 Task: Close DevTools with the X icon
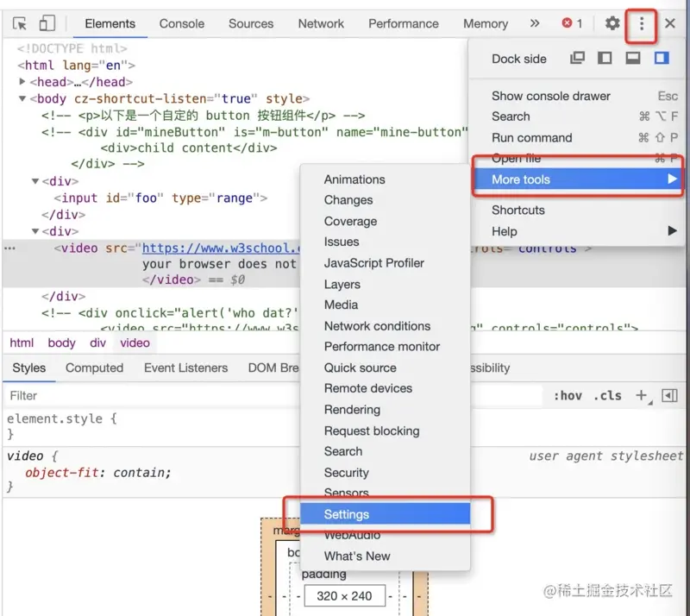point(670,23)
